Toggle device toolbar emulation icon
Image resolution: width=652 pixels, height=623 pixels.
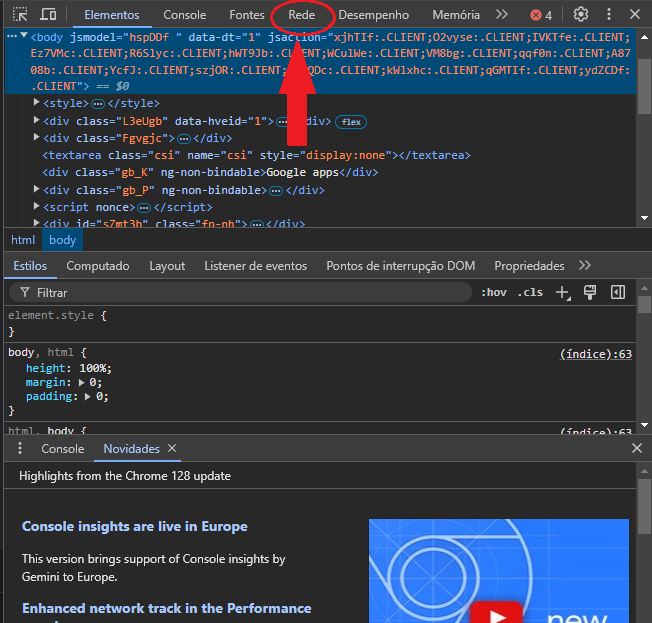[x=48, y=15]
